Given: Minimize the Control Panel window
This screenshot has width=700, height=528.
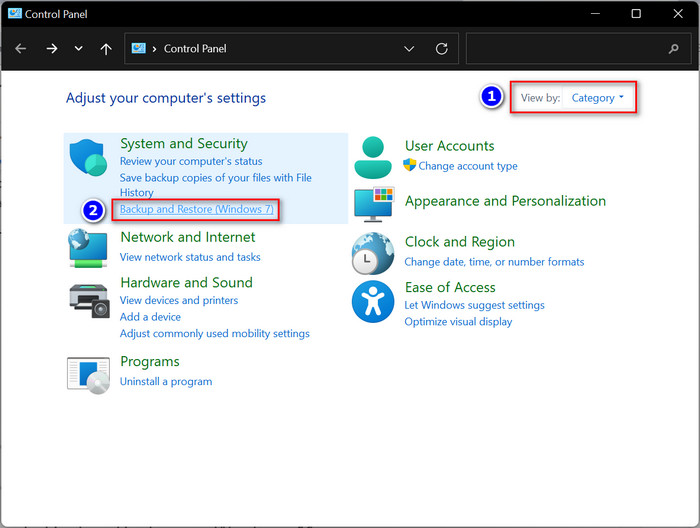Looking at the screenshot, I should click(595, 13).
